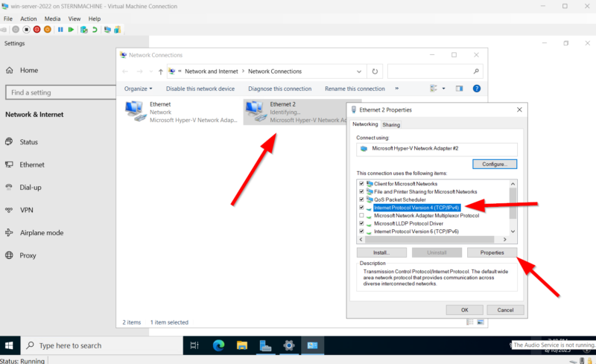Uncheck Internet Protocol Version 4 checkbox
Screen dimensions: 596x364
361,208
